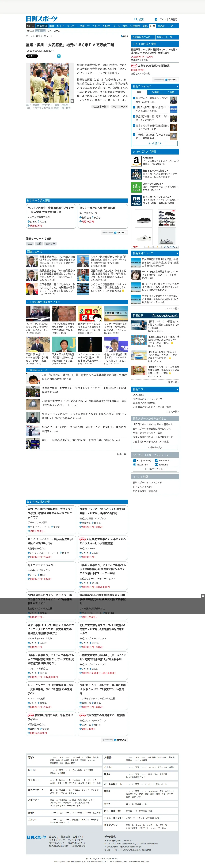Select the コラム sub-navigation item

(57, 31)
